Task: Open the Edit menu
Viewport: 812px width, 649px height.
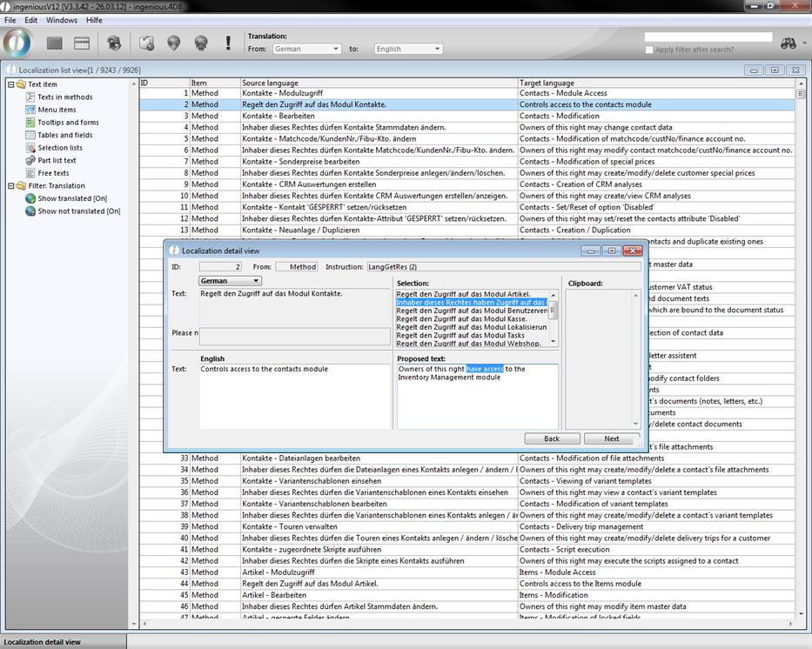Action: (31, 20)
